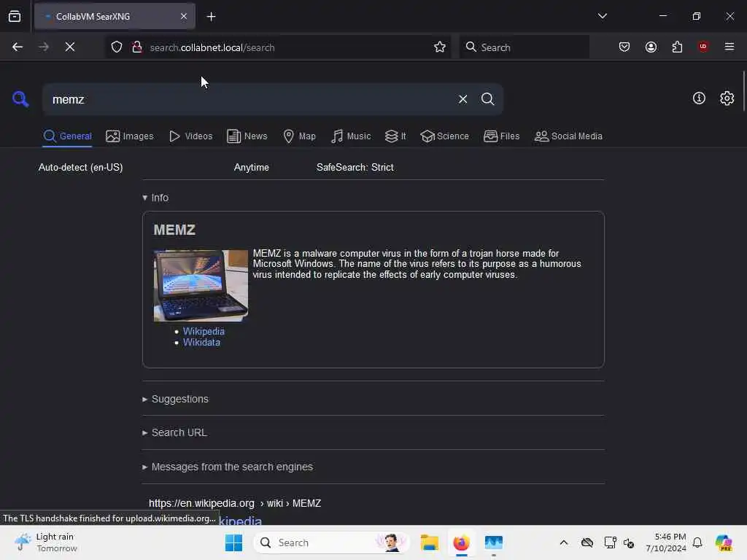Open the SearXNG About info icon

tap(699, 98)
